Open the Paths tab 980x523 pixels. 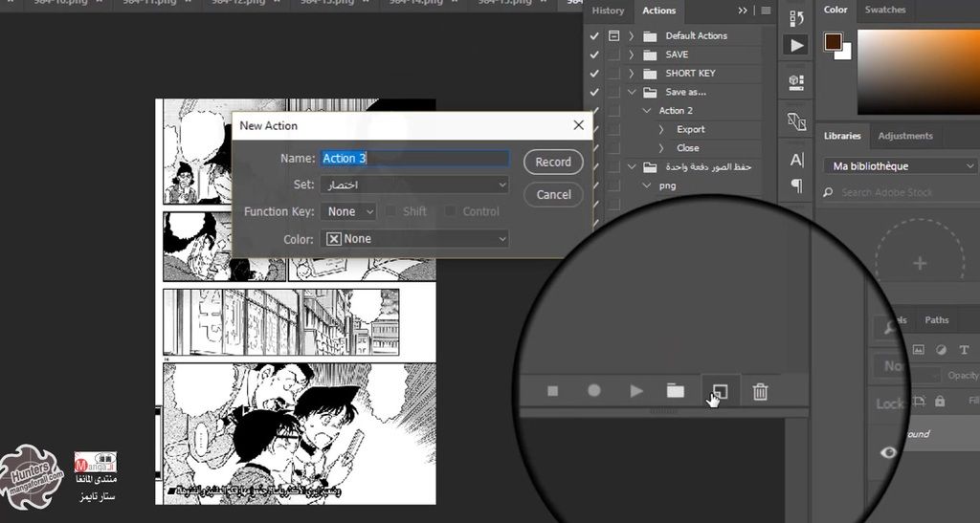coord(936,320)
